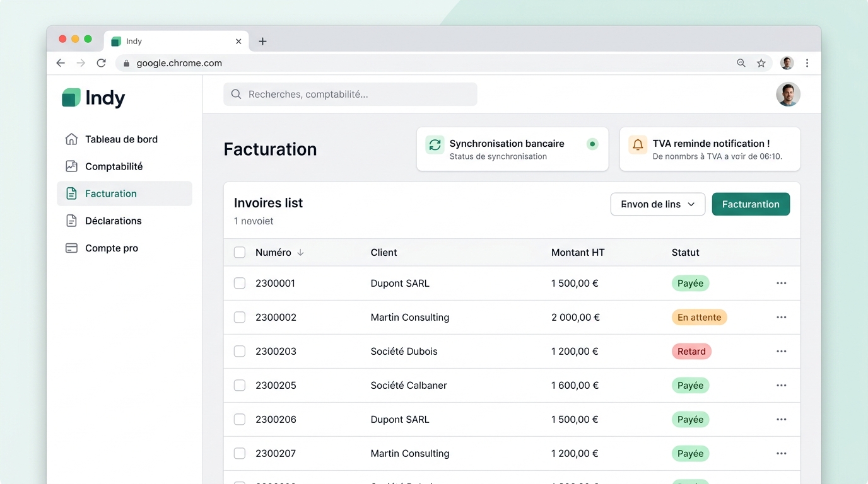Open the Synchronisation bancaire card

[x=512, y=149]
